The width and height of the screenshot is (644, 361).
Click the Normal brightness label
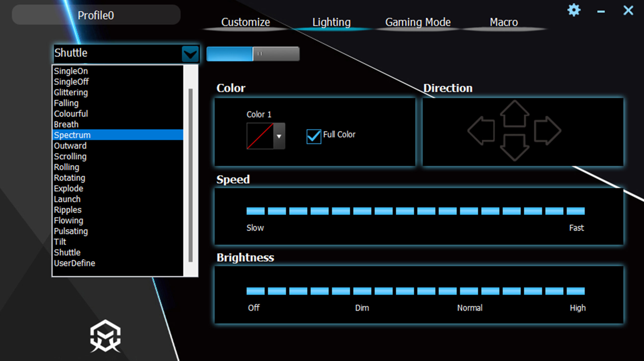(x=470, y=308)
